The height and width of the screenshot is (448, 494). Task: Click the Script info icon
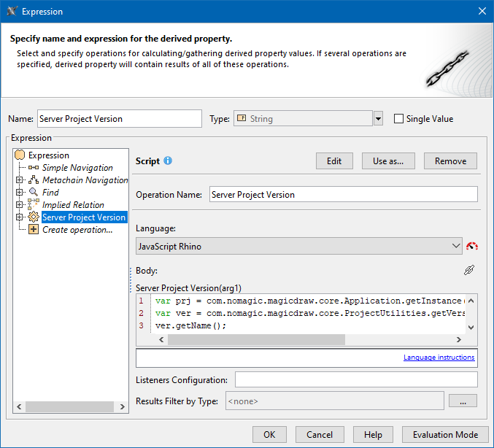[168, 161]
